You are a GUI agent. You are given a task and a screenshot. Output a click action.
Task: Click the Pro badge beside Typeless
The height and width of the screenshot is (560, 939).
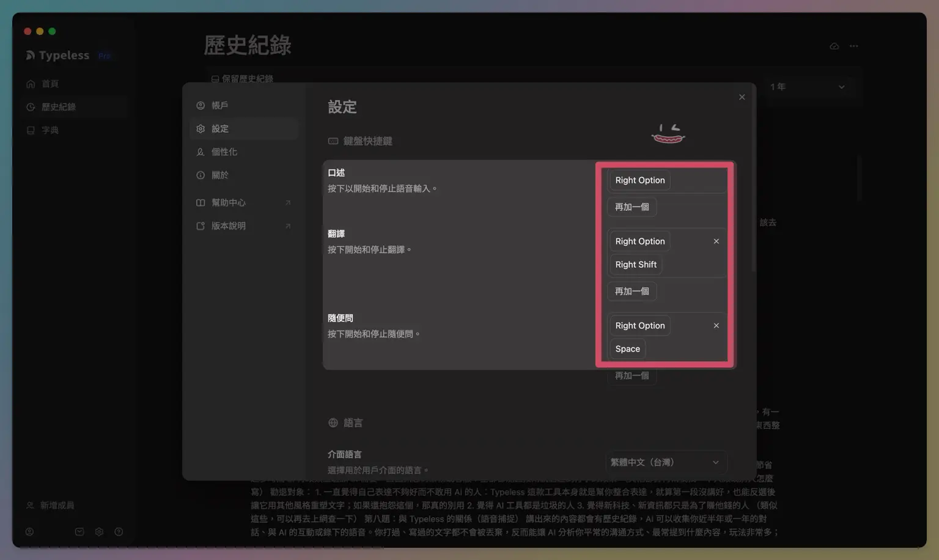[x=105, y=56]
